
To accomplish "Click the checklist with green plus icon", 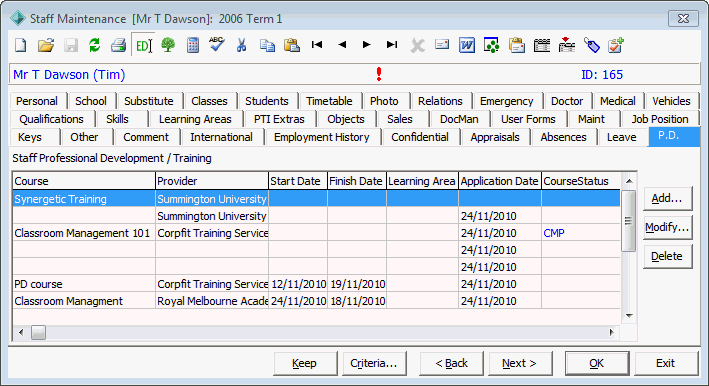I will pos(616,45).
